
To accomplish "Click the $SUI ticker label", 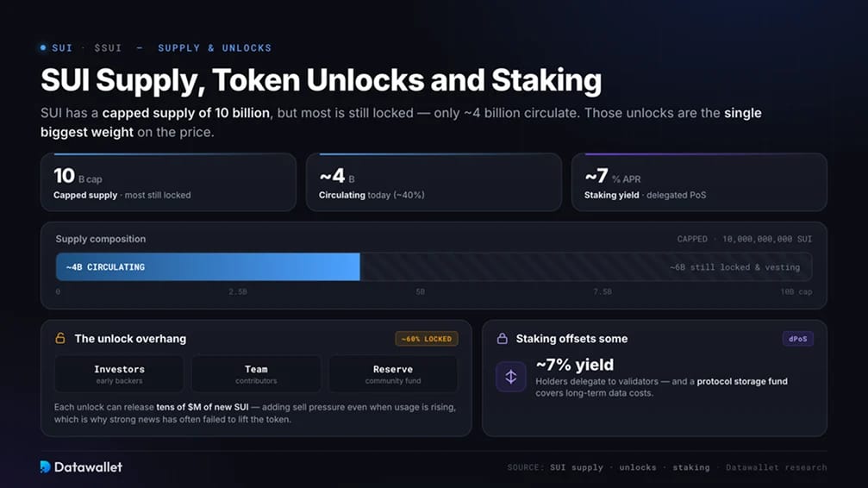I will tap(108, 48).
